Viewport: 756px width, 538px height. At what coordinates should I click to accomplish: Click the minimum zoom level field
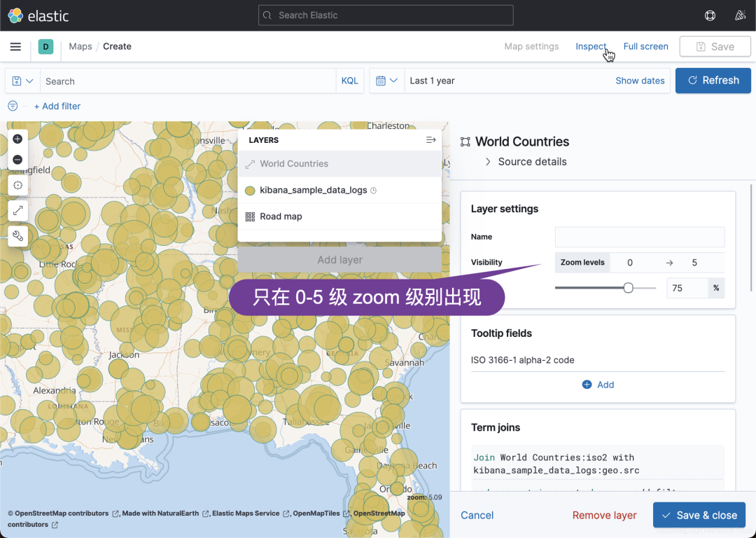tap(630, 263)
